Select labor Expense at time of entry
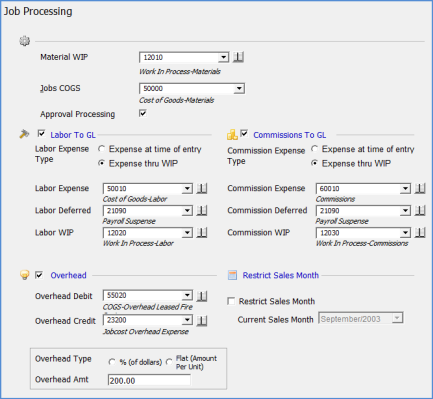This screenshot has width=433, height=399. 102,149
